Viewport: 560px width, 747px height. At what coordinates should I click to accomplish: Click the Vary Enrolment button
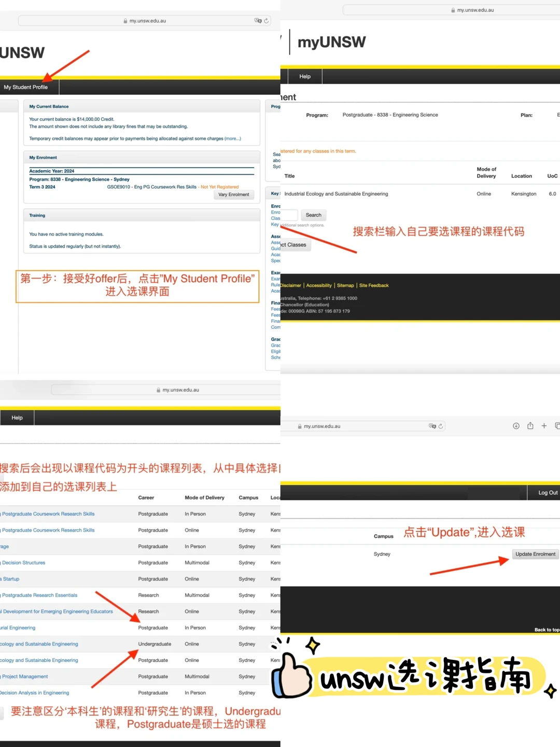tap(233, 195)
